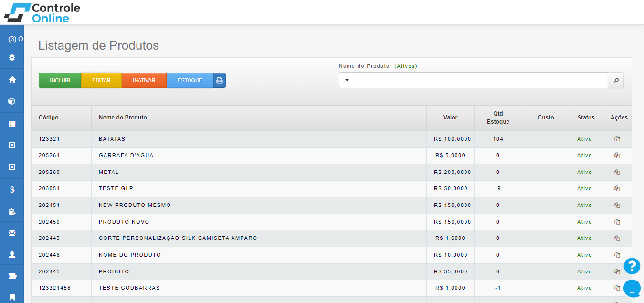Click the copy action icon for METAL
644x303 pixels.
click(x=617, y=172)
